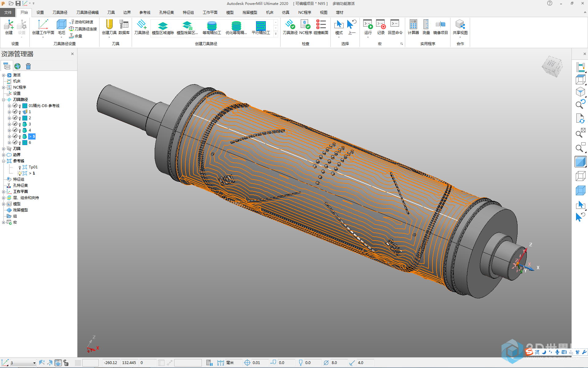Click the 创建 setup button
588x368 pixels.
pyautogui.click(x=9, y=27)
